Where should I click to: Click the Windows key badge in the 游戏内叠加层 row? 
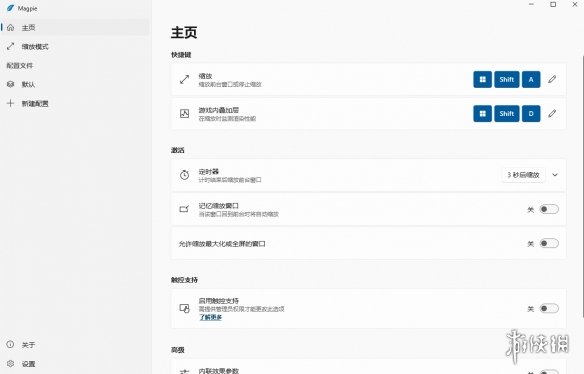482,114
